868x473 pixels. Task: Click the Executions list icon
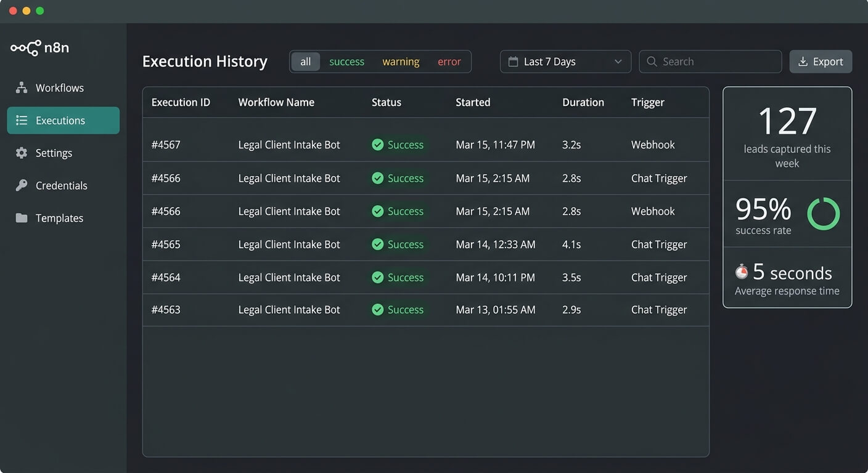click(22, 120)
